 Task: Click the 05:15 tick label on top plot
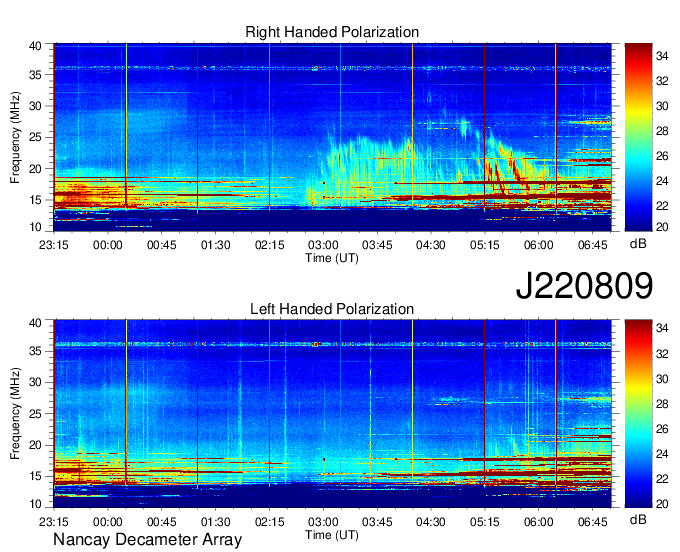click(484, 245)
